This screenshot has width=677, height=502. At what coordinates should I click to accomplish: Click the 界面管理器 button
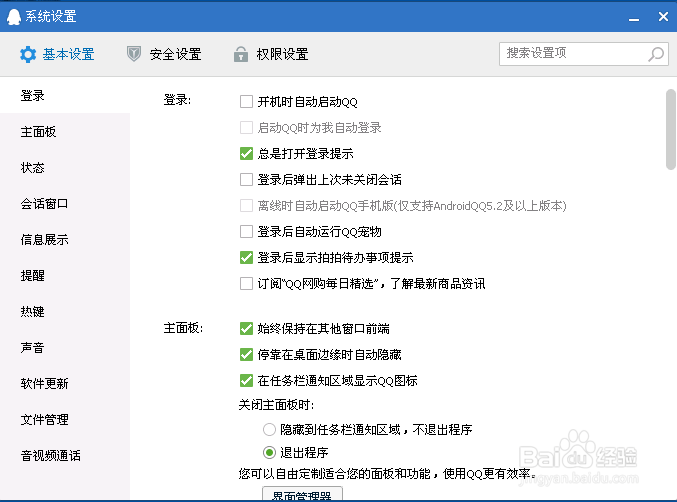(302, 494)
